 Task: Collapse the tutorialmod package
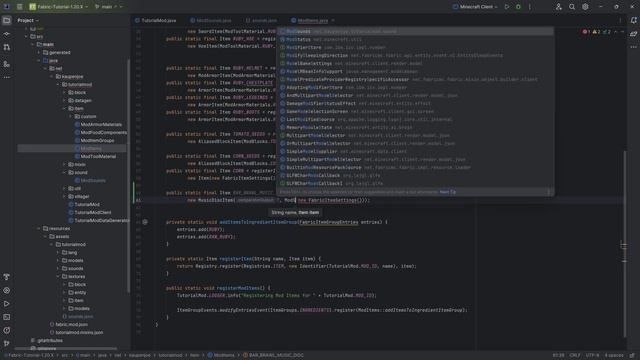point(58,84)
